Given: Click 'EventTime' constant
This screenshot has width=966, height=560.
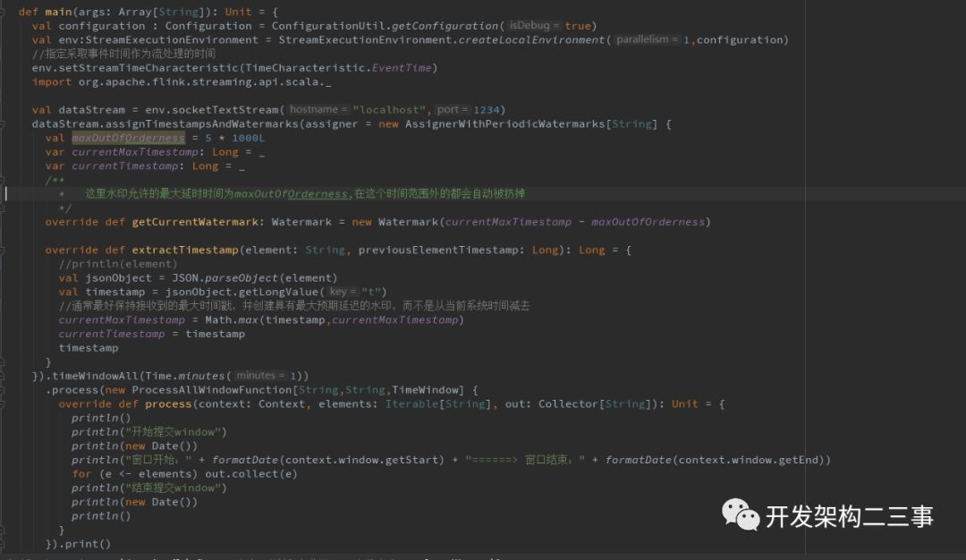Looking at the screenshot, I should click(401, 68).
